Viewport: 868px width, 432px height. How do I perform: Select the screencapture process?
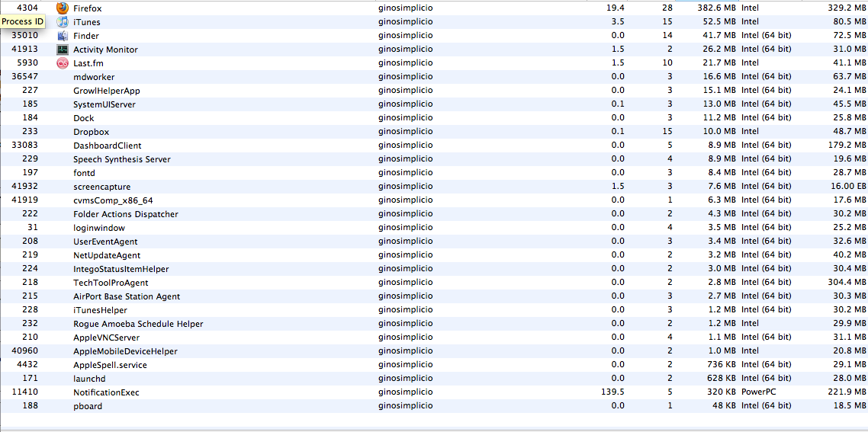tap(434, 187)
